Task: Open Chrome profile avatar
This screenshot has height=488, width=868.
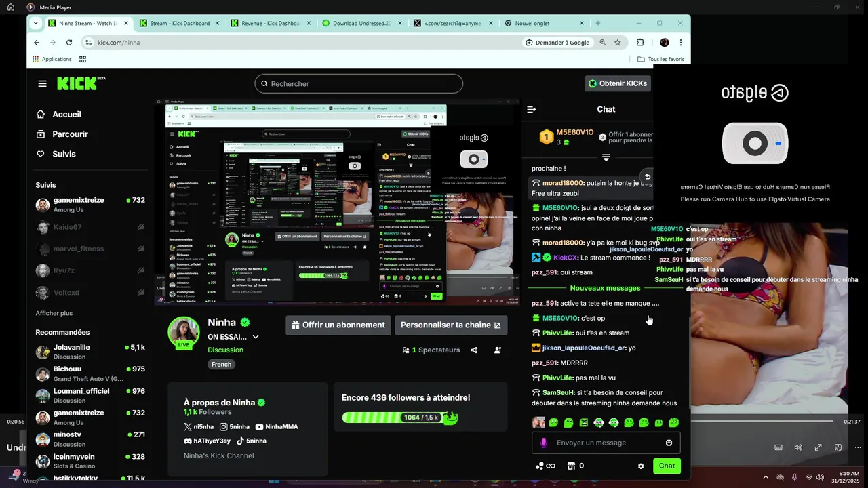Action: pos(665,42)
